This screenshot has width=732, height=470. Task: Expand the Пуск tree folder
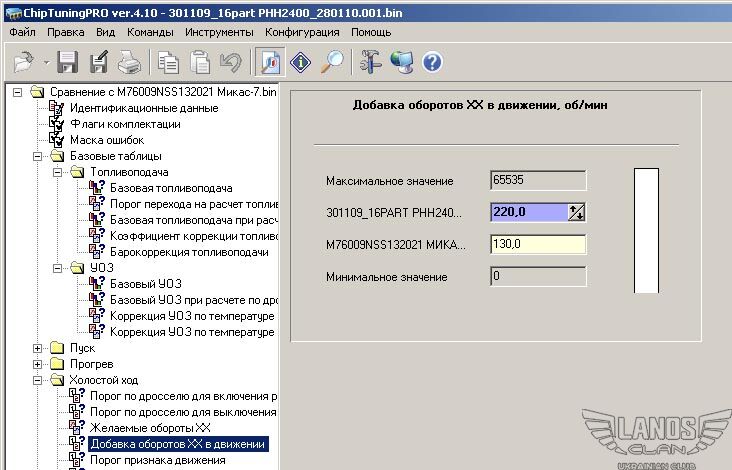[x=39, y=348]
